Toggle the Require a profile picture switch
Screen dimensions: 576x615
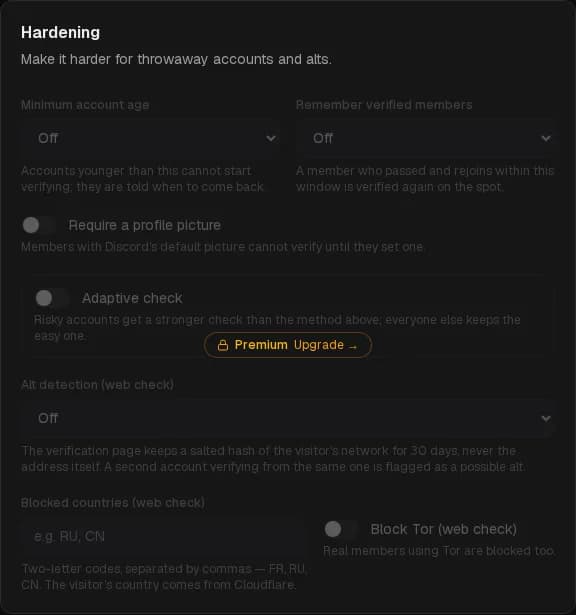point(39,225)
